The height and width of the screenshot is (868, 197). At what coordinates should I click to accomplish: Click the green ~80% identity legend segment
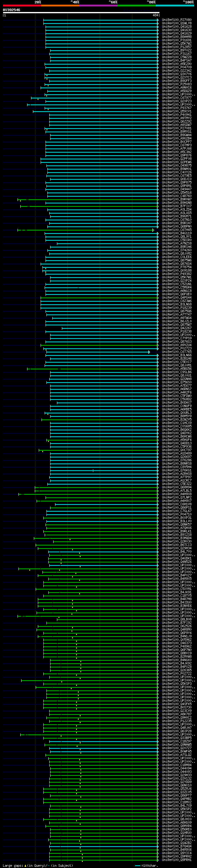pyautogui.click(x=137, y=6)
